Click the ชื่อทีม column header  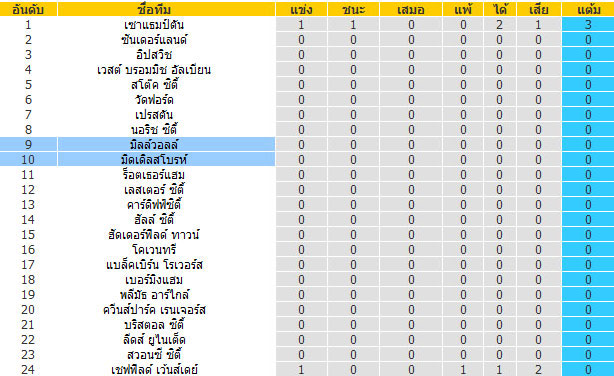click(x=154, y=10)
